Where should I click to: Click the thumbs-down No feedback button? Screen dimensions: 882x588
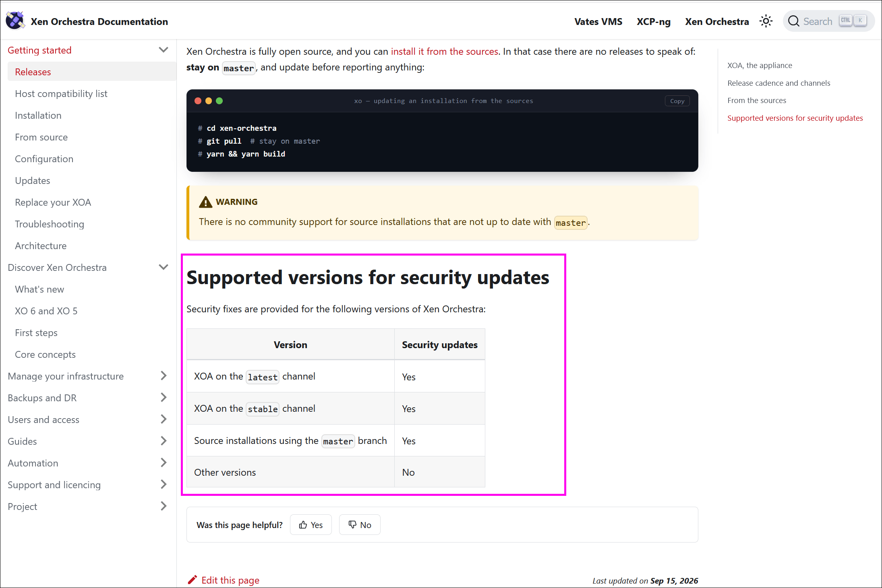click(x=360, y=525)
